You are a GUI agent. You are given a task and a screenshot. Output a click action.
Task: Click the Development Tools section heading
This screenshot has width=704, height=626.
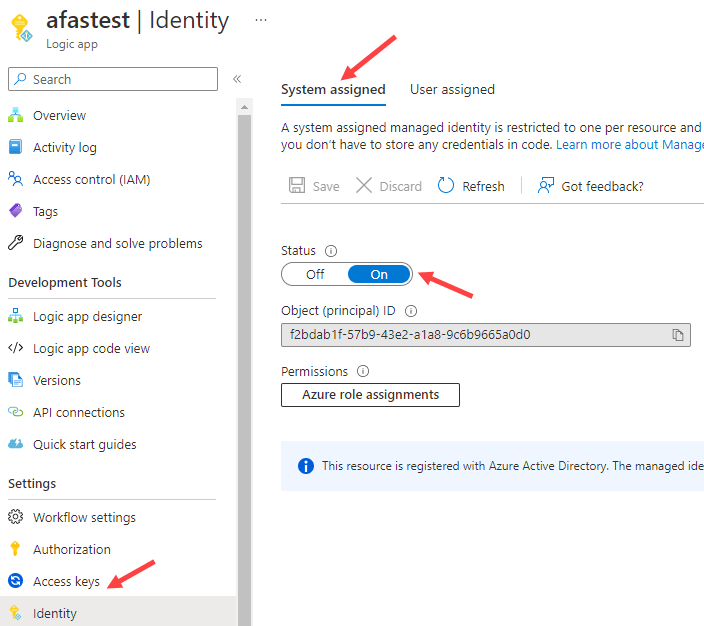(65, 282)
